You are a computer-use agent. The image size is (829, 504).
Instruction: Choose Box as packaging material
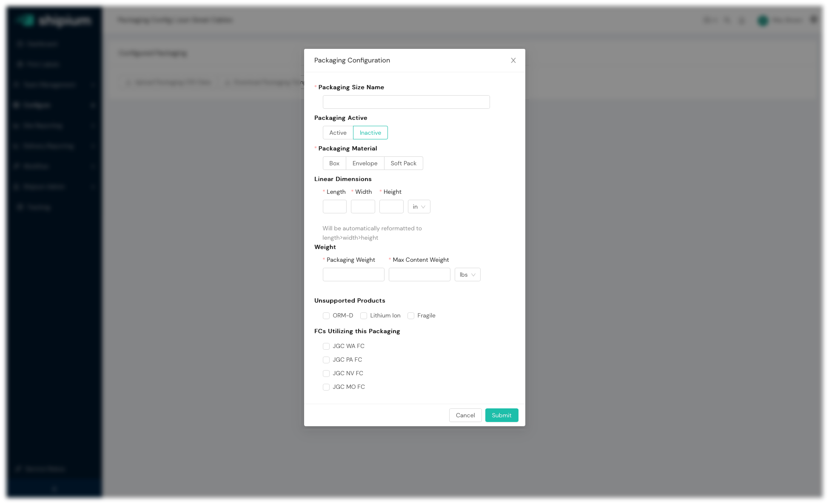point(334,163)
